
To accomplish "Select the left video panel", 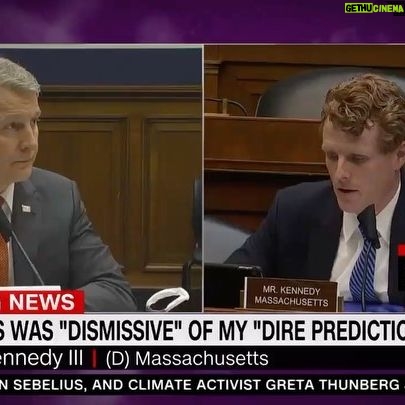I will pyautogui.click(x=101, y=179).
